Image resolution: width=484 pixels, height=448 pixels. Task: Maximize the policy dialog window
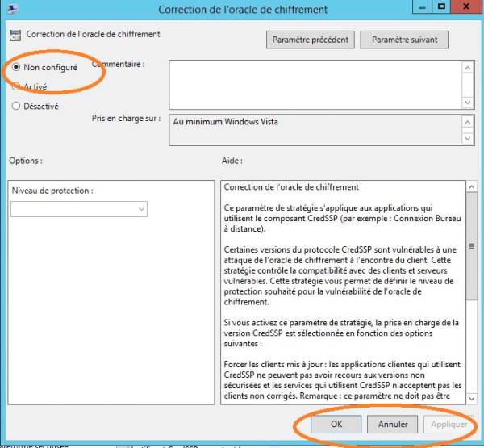tap(441, 7)
